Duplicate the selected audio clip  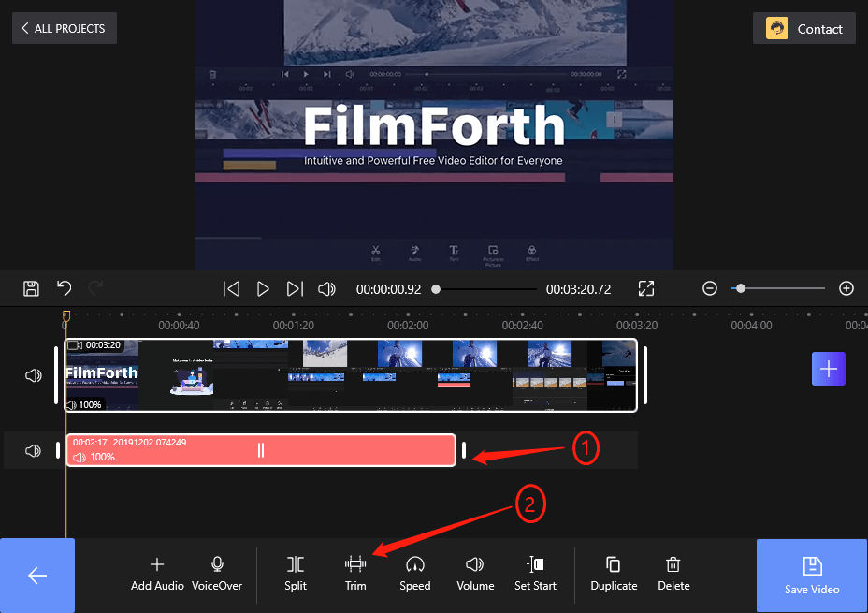[614, 575]
